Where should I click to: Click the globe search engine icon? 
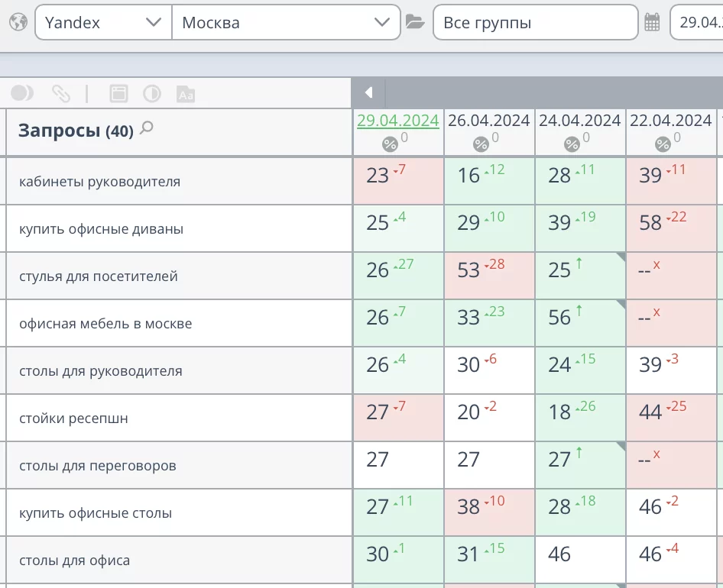[x=18, y=22]
